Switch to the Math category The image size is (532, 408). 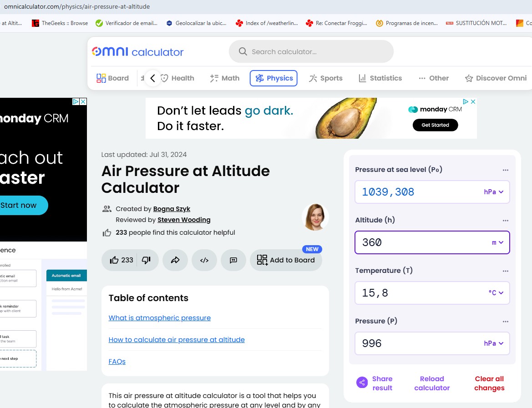[224, 78]
